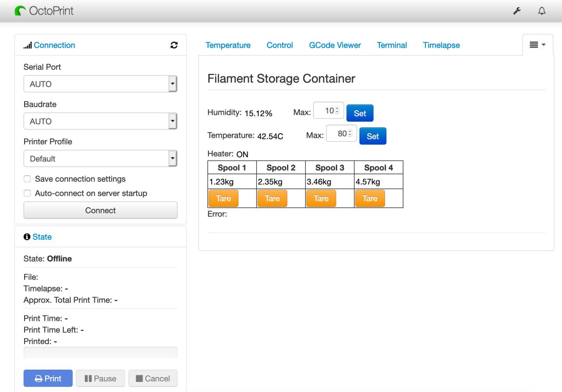Click the Connection signal bars icon
The width and height of the screenshot is (562, 392).
tap(28, 45)
